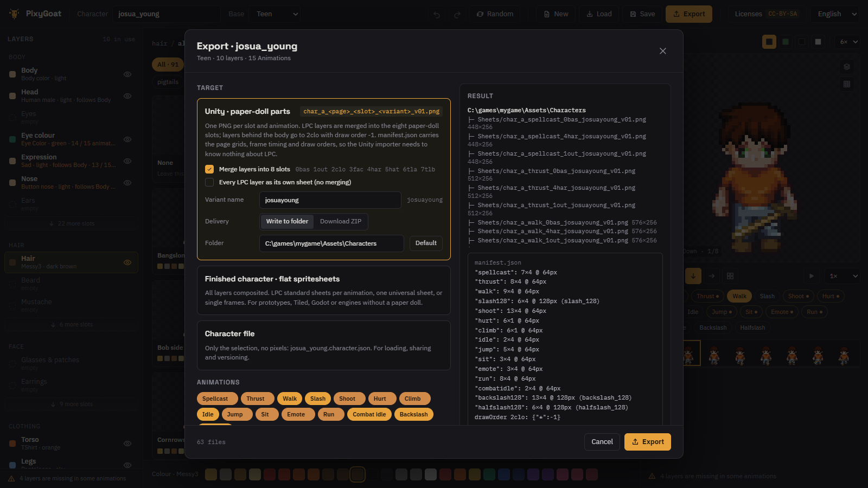
Task: Expand the 22 more slots row
Action: (x=72, y=223)
